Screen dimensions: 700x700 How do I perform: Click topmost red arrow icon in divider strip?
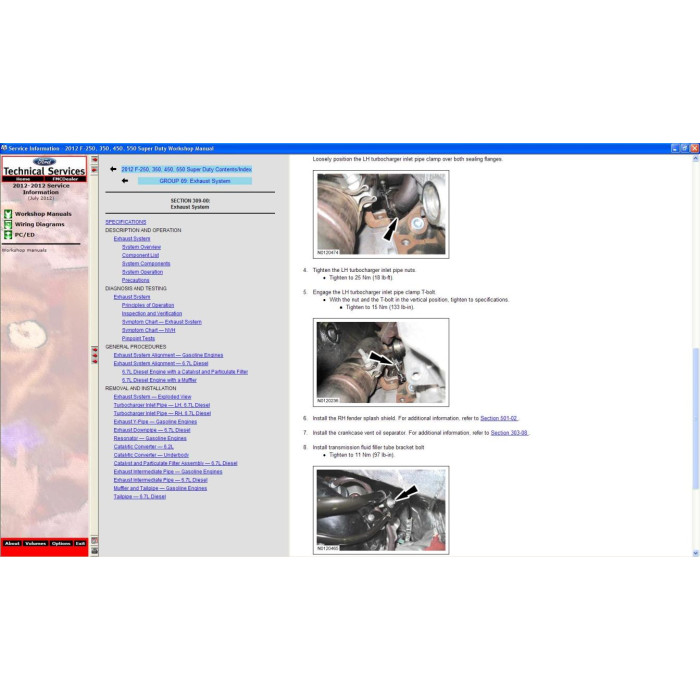[x=95, y=160]
